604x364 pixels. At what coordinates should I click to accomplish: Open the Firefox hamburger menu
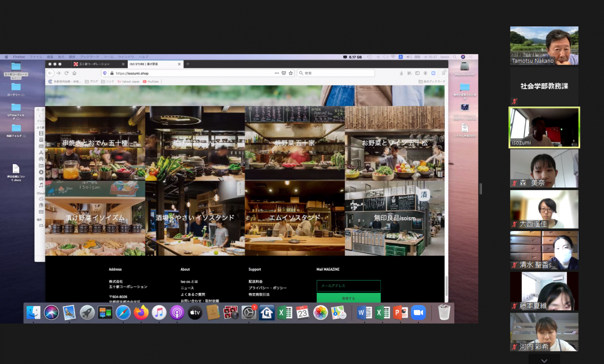point(444,73)
